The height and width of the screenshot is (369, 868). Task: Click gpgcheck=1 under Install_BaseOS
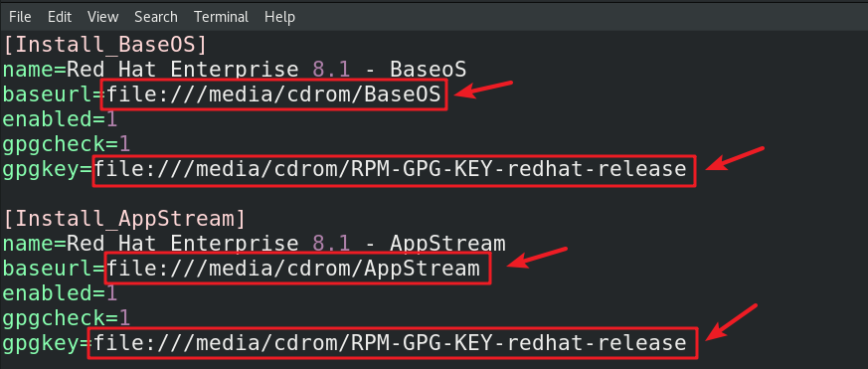click(67, 144)
